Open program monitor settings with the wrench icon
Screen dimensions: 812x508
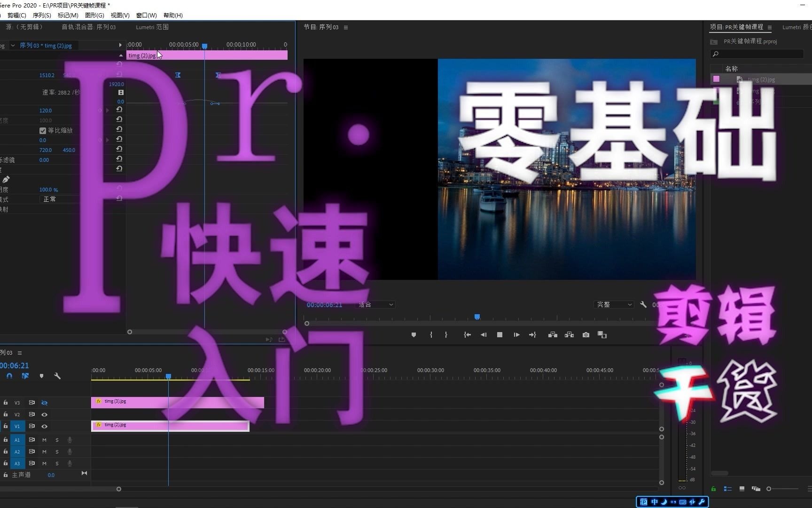click(643, 304)
